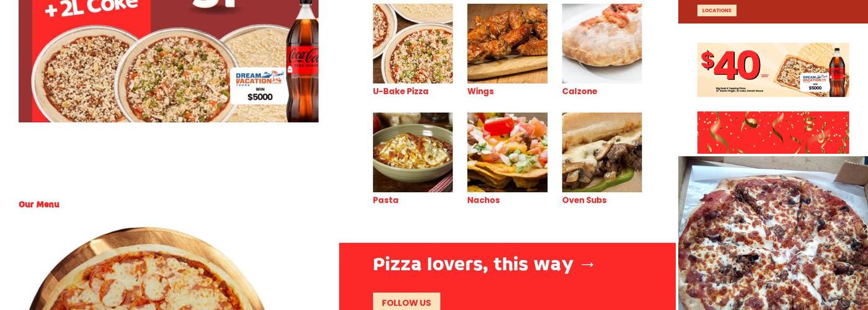The width and height of the screenshot is (868, 310).
Task: Open the Nachos label link
Action: tap(484, 200)
